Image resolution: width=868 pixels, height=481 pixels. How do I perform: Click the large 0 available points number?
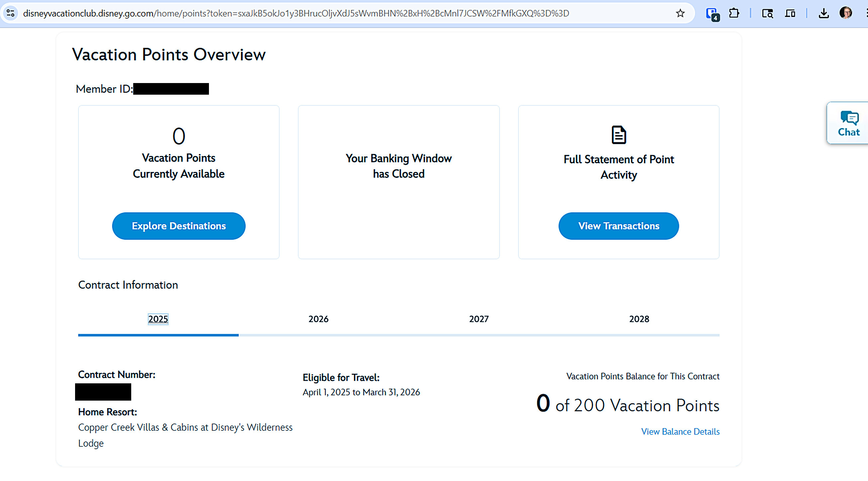tap(179, 136)
